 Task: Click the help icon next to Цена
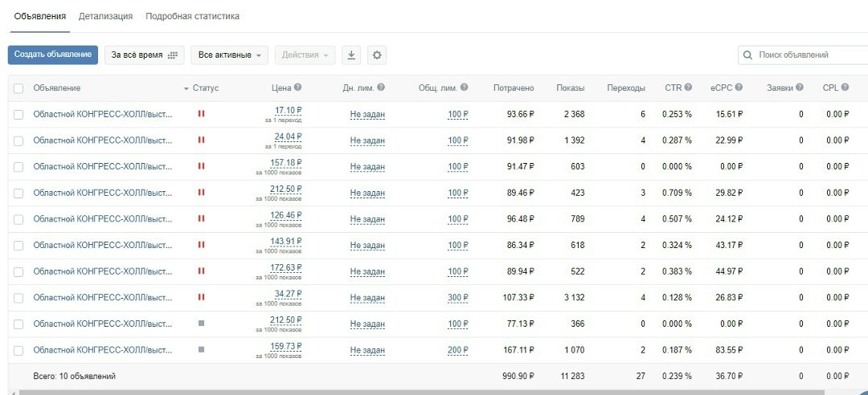(x=298, y=88)
